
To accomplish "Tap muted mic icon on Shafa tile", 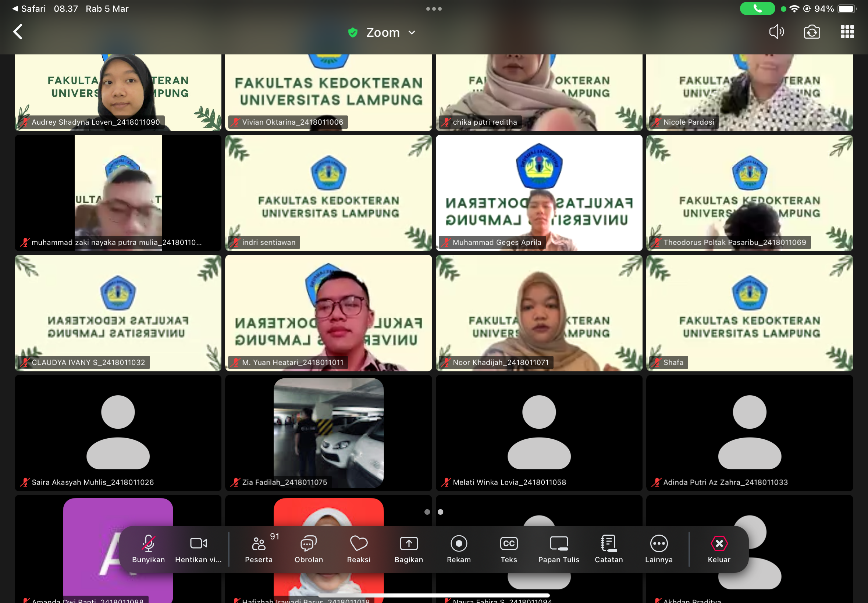I will point(657,362).
